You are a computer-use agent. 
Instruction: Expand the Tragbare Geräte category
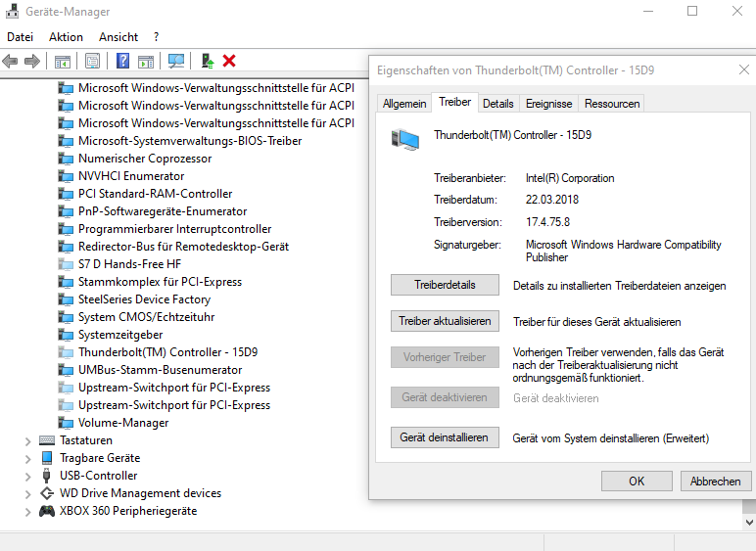pyautogui.click(x=28, y=459)
